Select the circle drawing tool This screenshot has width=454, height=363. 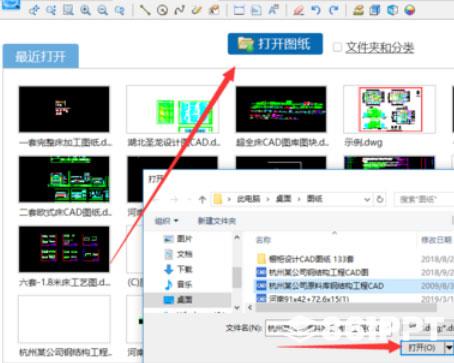pos(162,10)
